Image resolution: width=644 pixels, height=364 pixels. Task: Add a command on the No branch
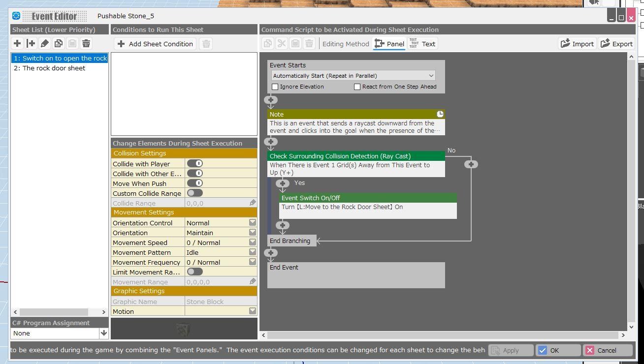[471, 164]
